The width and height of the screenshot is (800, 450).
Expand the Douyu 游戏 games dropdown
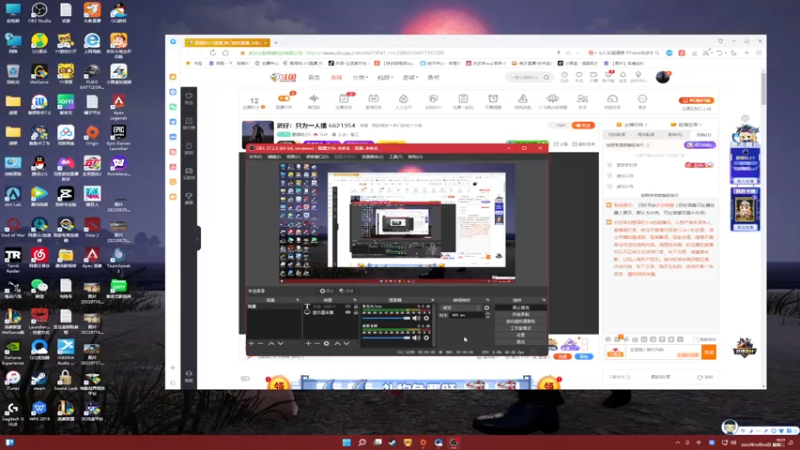410,78
